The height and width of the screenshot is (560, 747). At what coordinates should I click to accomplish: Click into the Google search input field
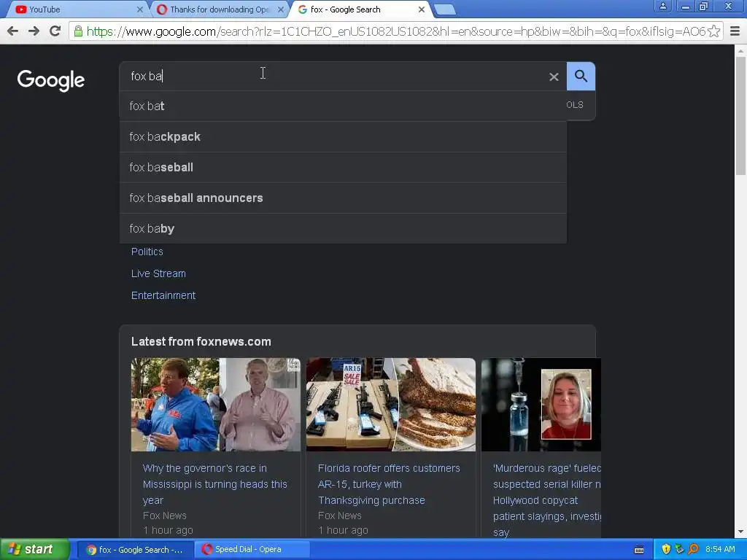coord(333,76)
